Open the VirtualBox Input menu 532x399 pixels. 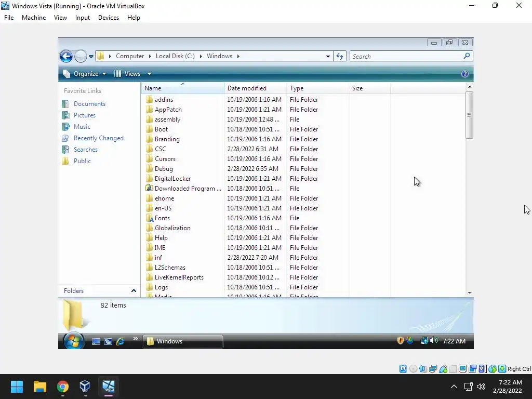click(x=83, y=18)
